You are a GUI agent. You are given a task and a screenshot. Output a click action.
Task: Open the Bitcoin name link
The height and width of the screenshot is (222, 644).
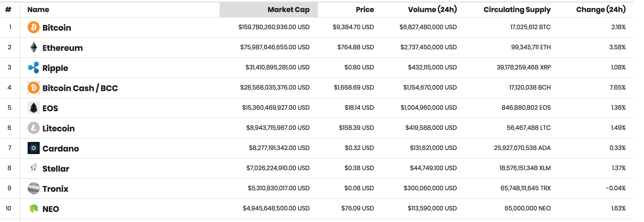[x=57, y=27]
